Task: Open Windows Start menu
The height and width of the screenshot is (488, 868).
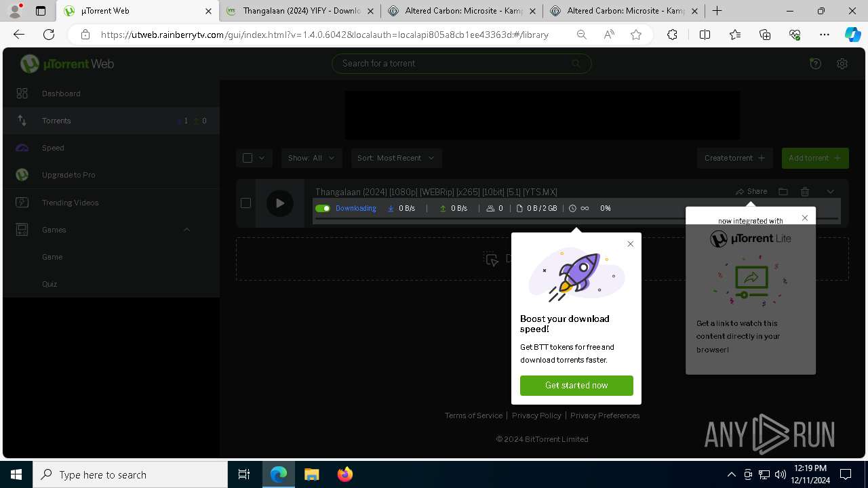Action: point(16,474)
